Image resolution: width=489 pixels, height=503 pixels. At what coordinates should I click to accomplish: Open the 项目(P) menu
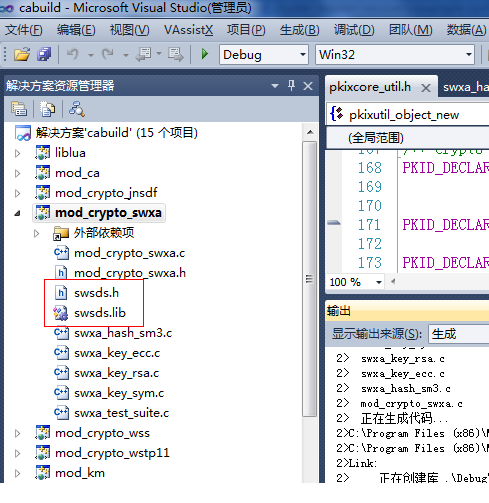point(246,30)
